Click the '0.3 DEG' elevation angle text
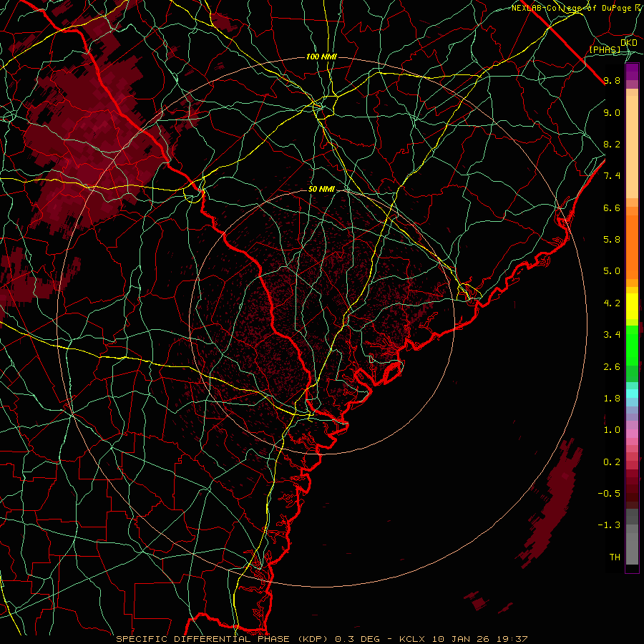 click(x=357, y=639)
